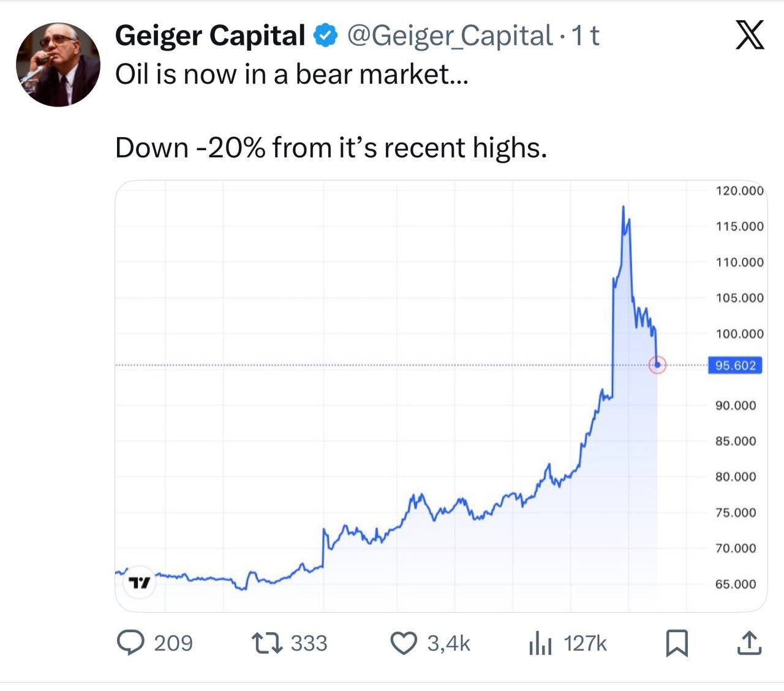The height and width of the screenshot is (691, 784).
Task: Click the chart peak near 115.000
Action: click(x=624, y=208)
